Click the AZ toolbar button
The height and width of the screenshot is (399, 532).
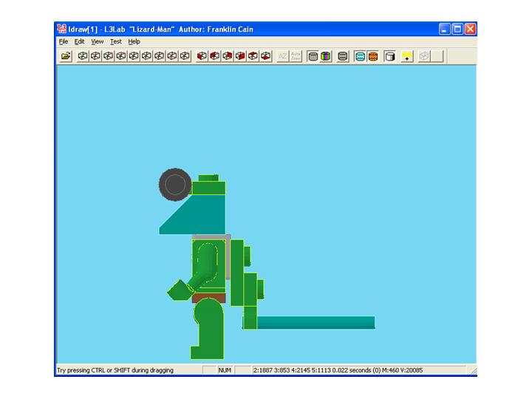[282, 56]
